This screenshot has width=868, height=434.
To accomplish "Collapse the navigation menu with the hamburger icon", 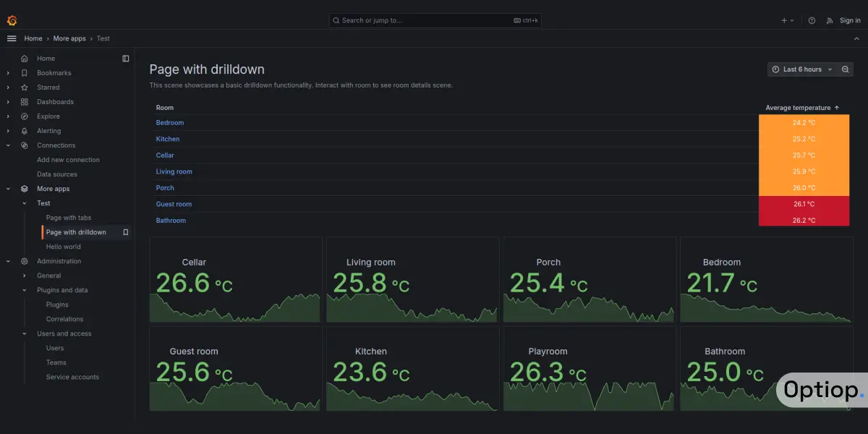I will [11, 38].
